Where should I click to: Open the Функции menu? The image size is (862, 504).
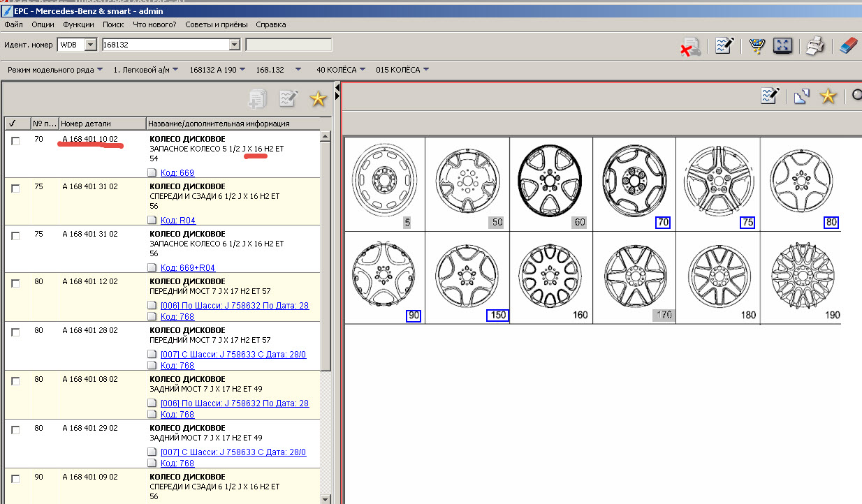tap(78, 24)
